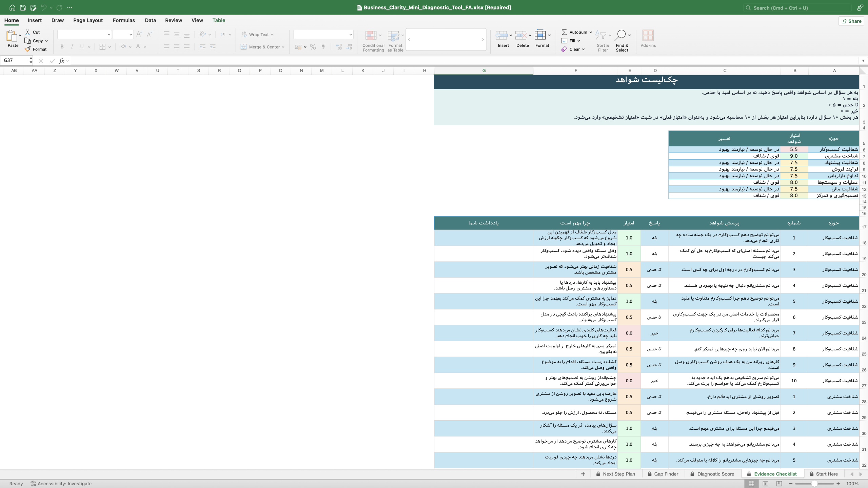Click the Delete cells icon
This screenshot has height=488, width=868.
point(520,35)
